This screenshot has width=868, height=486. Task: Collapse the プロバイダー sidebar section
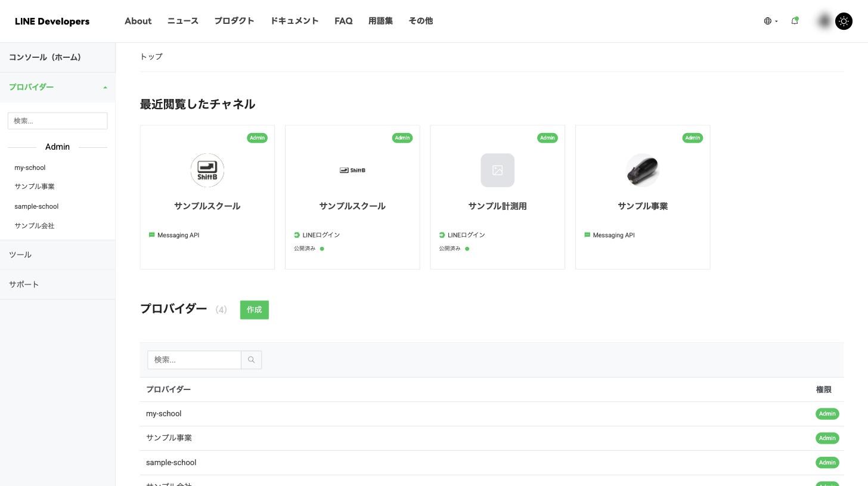(58, 87)
